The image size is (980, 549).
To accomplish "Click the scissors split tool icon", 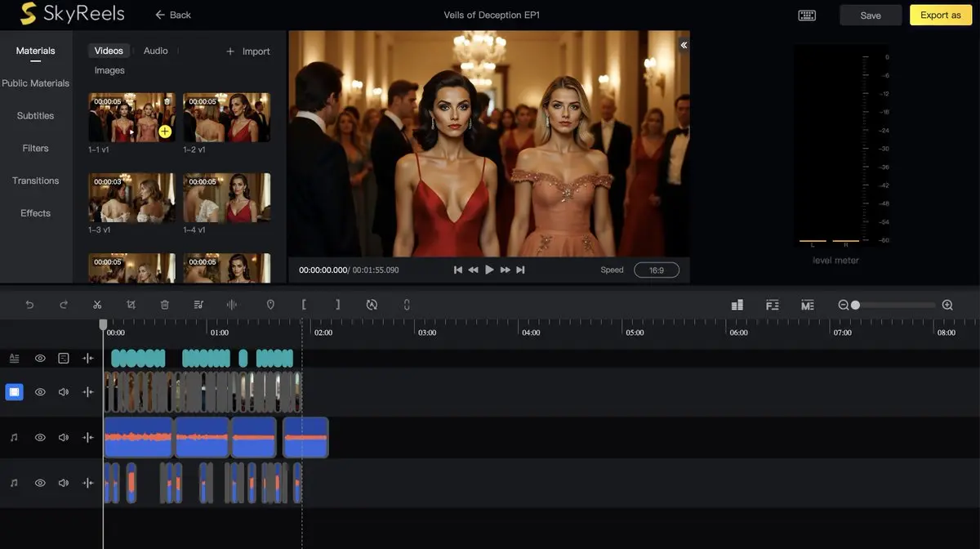I will pos(97,305).
